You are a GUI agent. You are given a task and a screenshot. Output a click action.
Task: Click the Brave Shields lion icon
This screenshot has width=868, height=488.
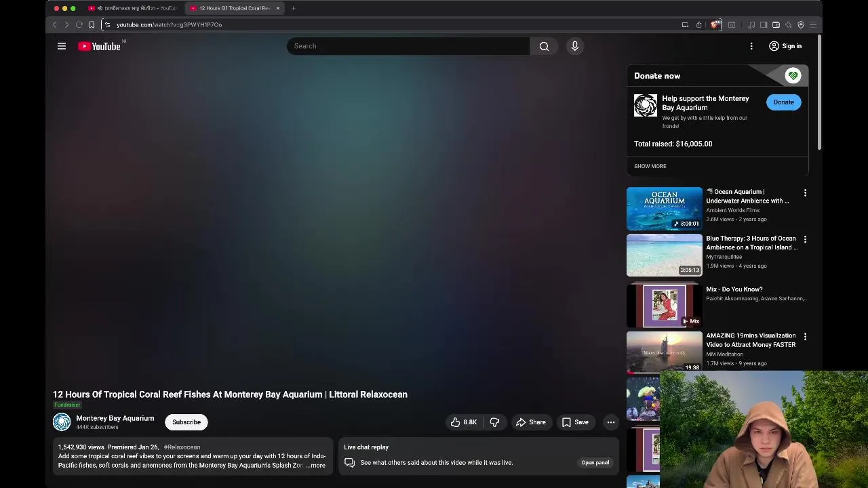coord(715,24)
